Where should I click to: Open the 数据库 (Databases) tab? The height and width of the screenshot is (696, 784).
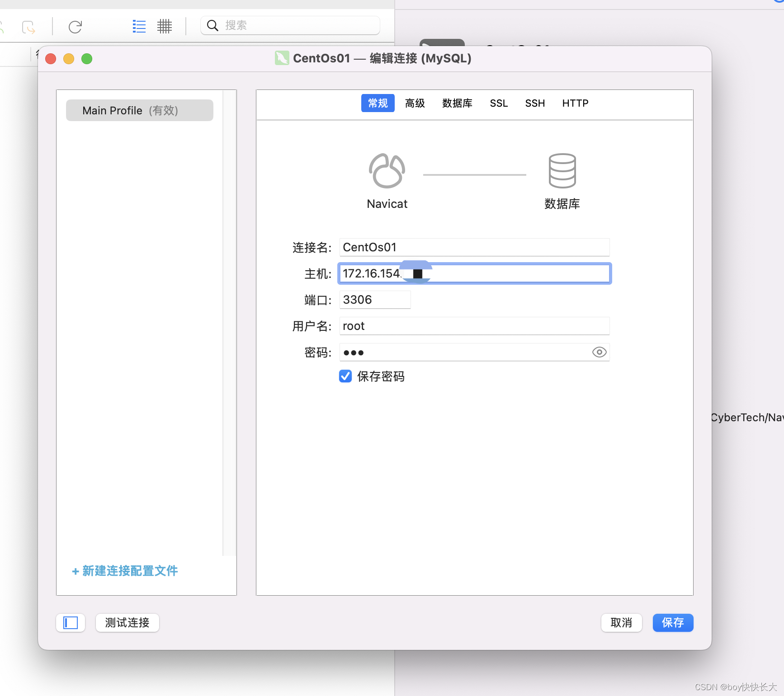[457, 103]
